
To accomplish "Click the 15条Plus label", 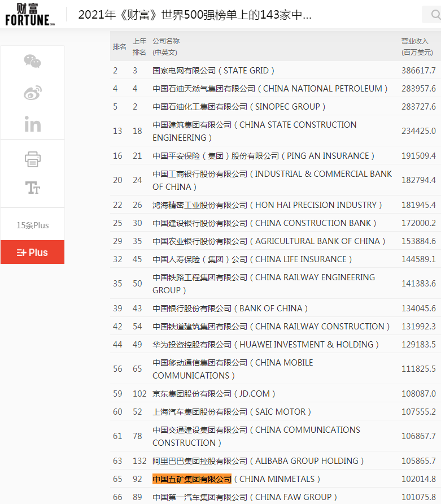I will tap(32, 225).
